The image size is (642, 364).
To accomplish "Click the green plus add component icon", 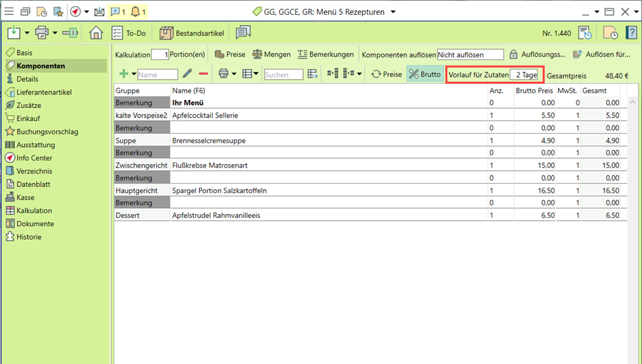I will 123,74.
